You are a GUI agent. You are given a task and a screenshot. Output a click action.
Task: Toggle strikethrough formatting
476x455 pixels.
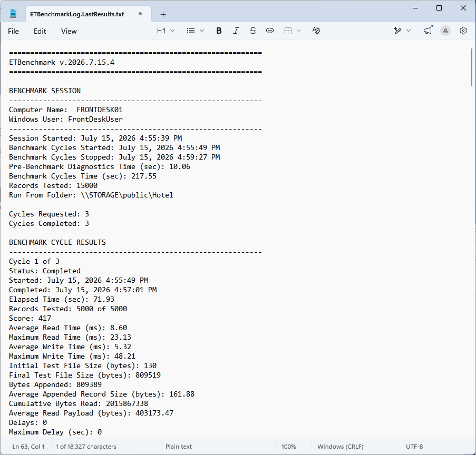(253, 31)
